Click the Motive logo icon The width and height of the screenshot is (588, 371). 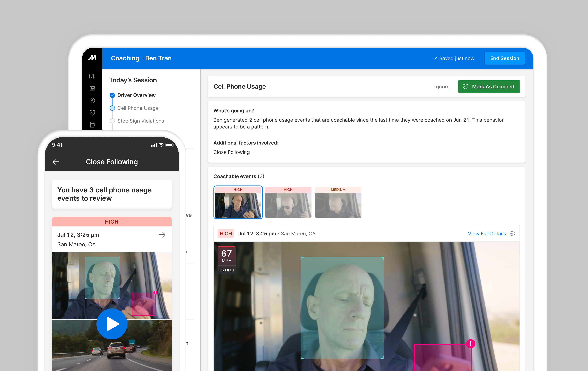pos(92,58)
